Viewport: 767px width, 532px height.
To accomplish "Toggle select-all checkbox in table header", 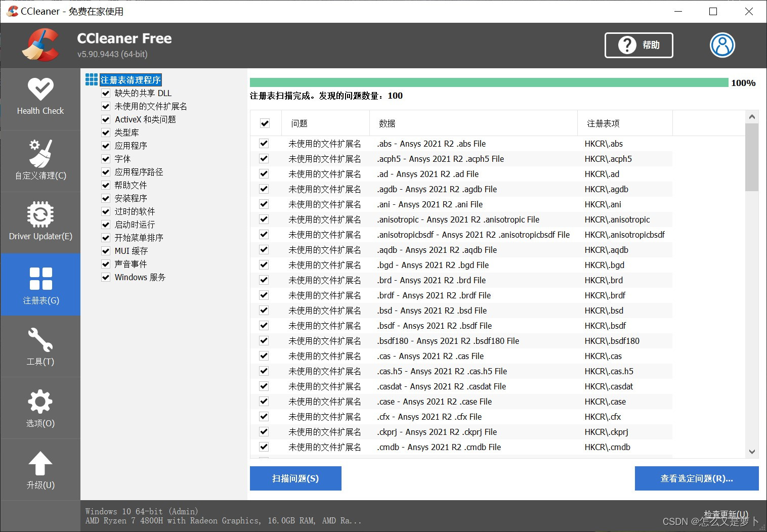I will click(x=265, y=123).
